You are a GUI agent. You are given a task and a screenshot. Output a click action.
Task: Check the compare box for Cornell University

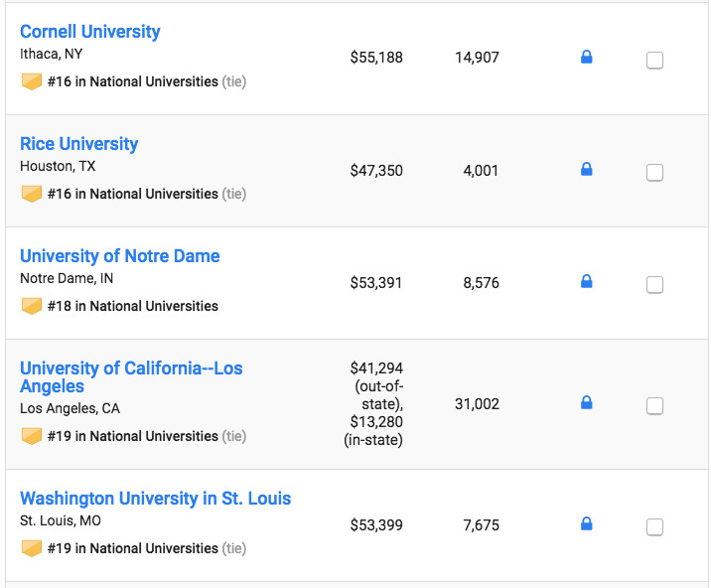(655, 61)
